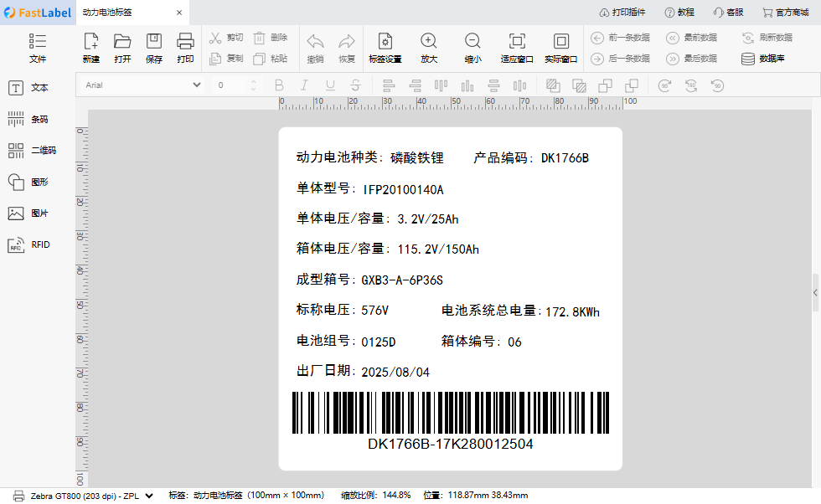
Task: Click the font size input field
Action: pos(230,85)
